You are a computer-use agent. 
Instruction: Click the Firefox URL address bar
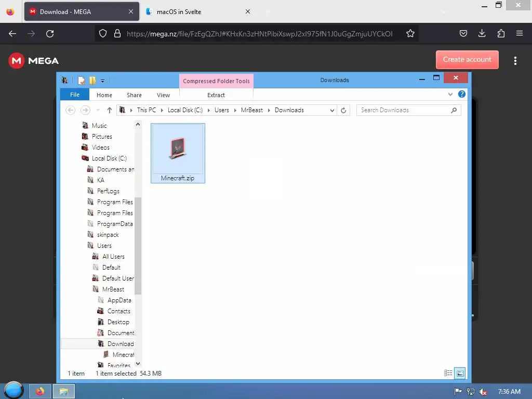(x=260, y=34)
